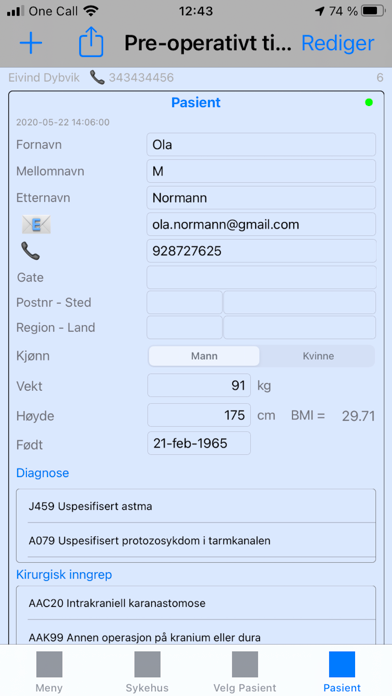Edit the Etternavn field Normann

pyautogui.click(x=261, y=198)
